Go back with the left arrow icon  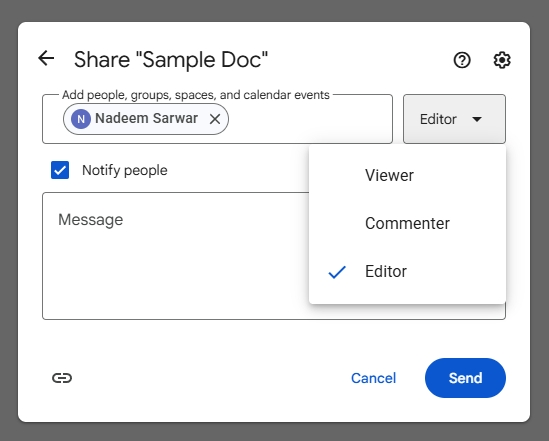coord(46,58)
